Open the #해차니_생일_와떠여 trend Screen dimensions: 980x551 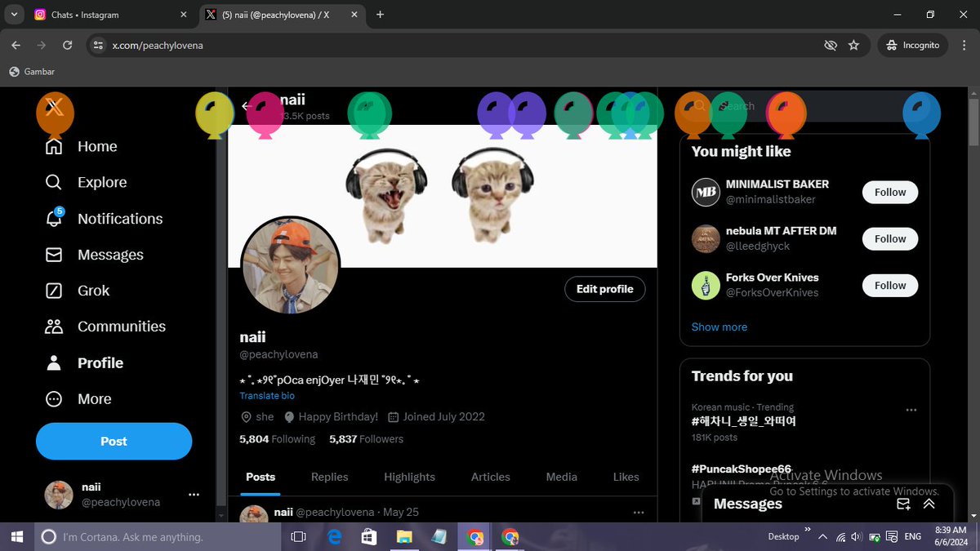tap(744, 421)
